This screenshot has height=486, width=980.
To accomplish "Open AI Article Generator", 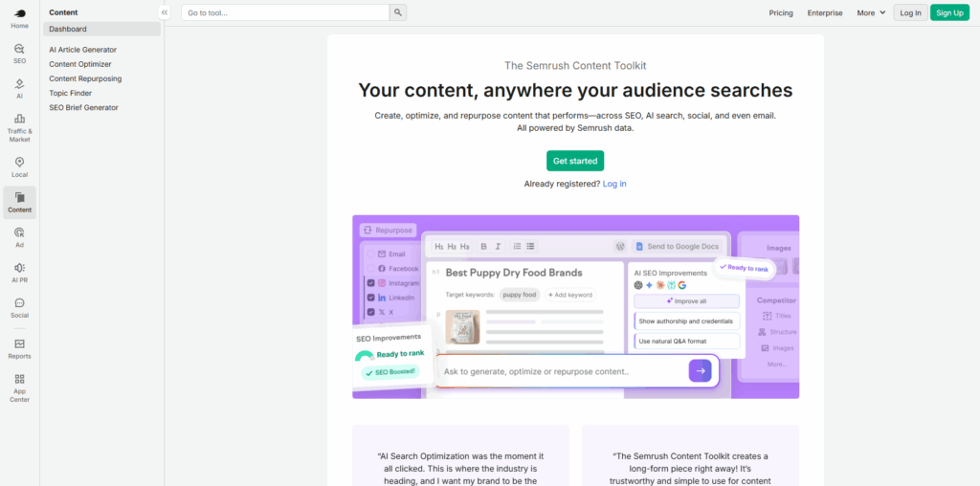I will pyautogui.click(x=82, y=50).
